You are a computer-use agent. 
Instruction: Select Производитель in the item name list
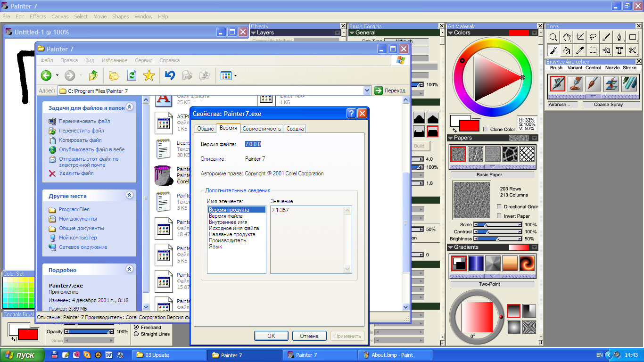(x=227, y=240)
